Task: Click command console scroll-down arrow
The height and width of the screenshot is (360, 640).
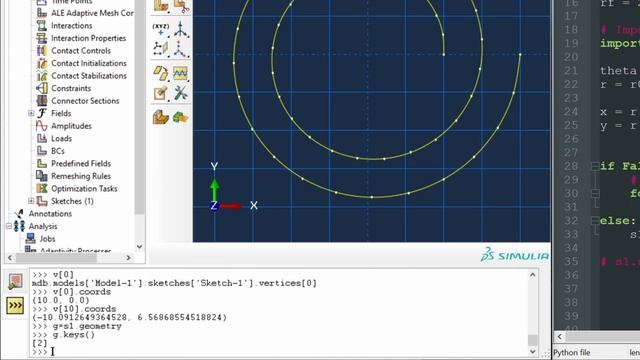Action: coord(533,351)
